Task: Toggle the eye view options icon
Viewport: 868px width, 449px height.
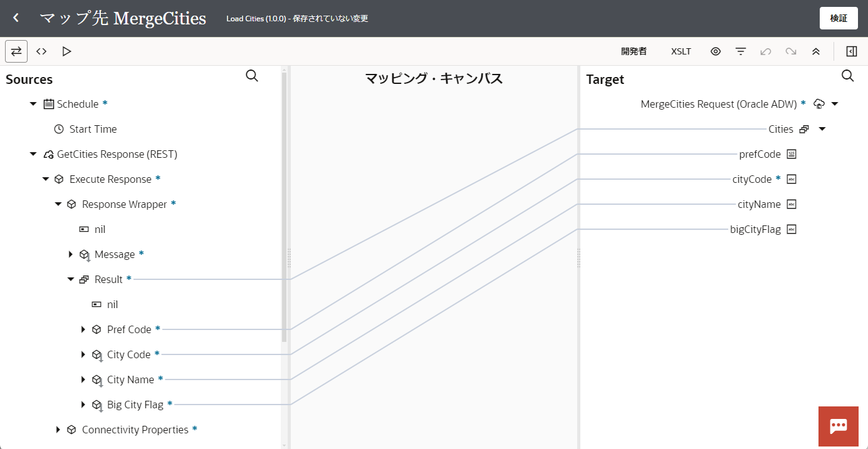Action: [716, 51]
